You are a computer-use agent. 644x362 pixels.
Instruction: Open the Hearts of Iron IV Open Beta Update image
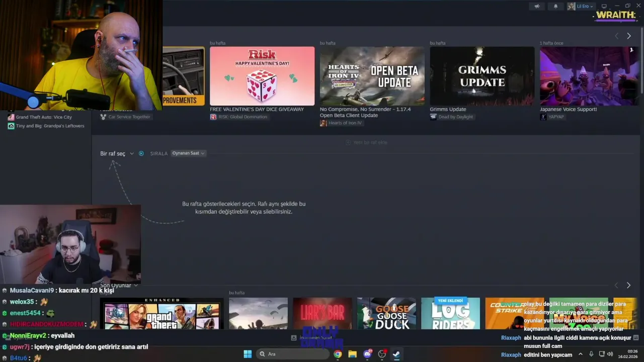click(372, 76)
